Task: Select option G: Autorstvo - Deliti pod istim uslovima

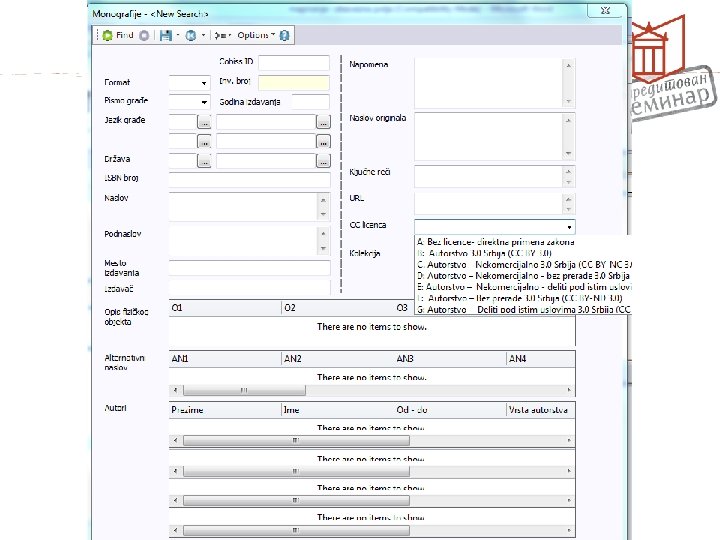Action: (x=523, y=309)
